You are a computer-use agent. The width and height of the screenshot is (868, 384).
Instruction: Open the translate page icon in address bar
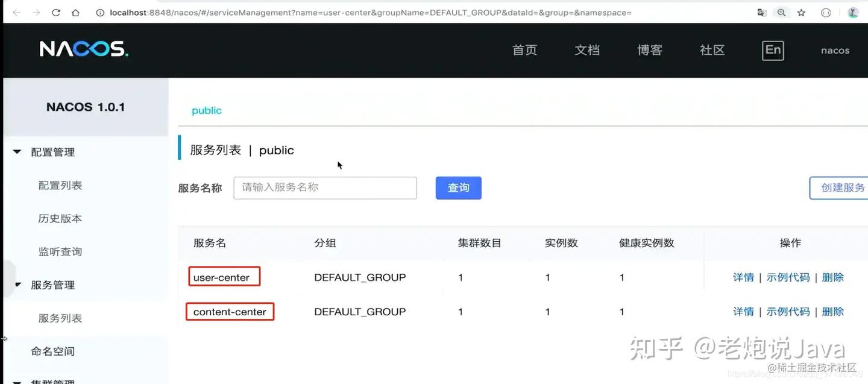[x=762, y=12]
